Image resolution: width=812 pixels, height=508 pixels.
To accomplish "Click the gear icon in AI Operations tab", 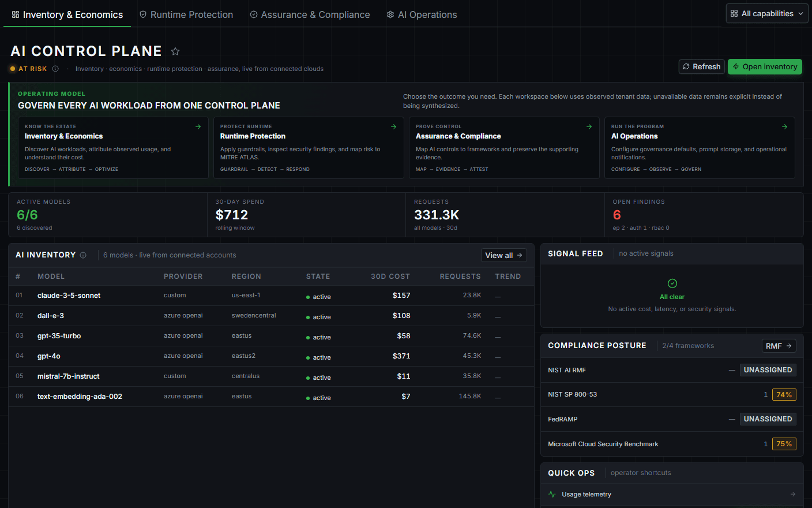I will (x=390, y=14).
